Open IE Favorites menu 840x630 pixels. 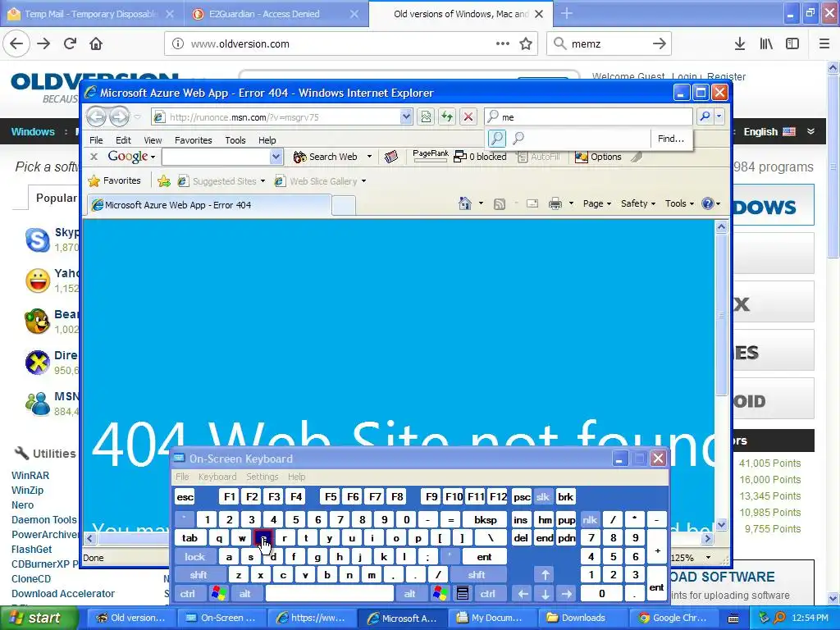pyautogui.click(x=194, y=139)
